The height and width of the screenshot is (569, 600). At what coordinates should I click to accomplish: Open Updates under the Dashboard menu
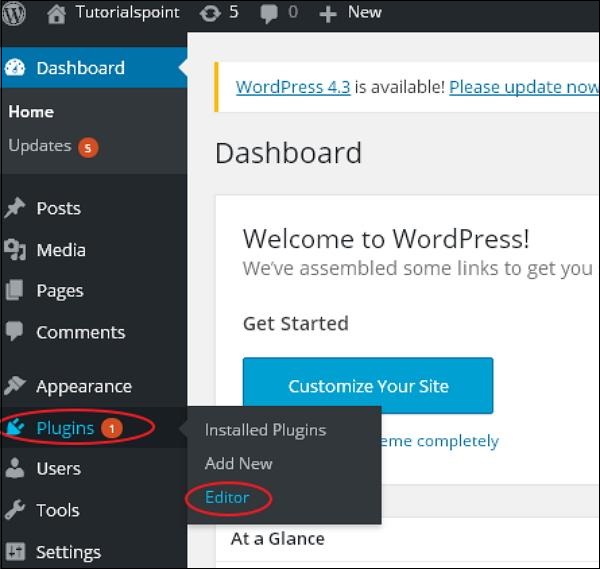coord(40,146)
